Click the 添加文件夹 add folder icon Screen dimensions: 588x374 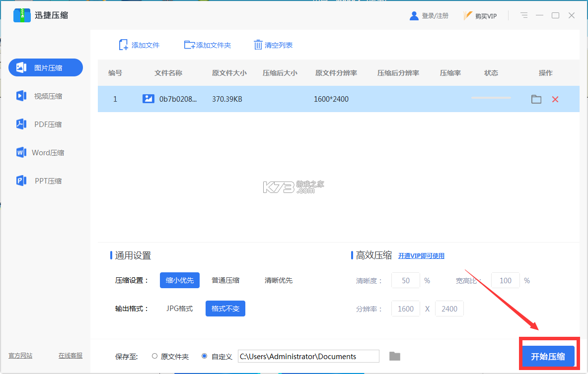pyautogui.click(x=189, y=45)
